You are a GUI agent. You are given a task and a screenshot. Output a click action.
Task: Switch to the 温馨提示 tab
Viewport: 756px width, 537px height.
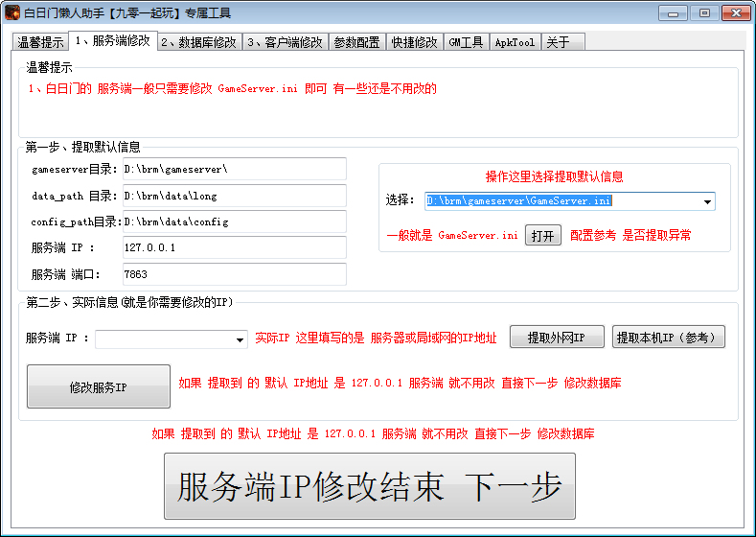coord(40,42)
